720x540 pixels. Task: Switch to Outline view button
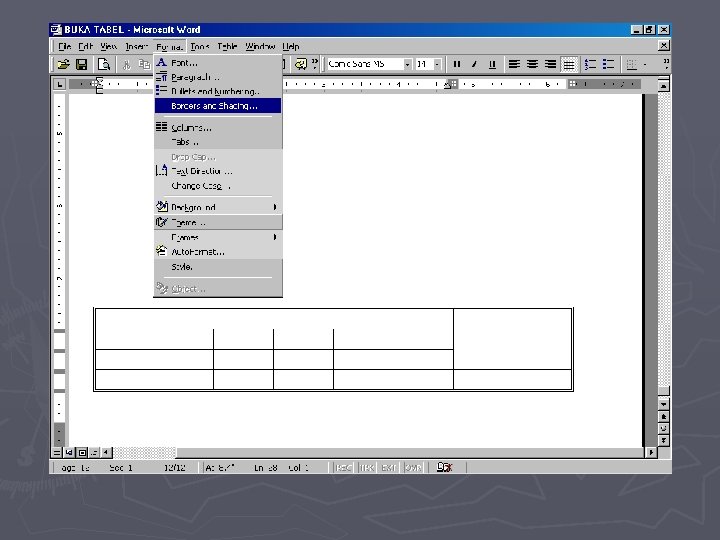point(94,453)
